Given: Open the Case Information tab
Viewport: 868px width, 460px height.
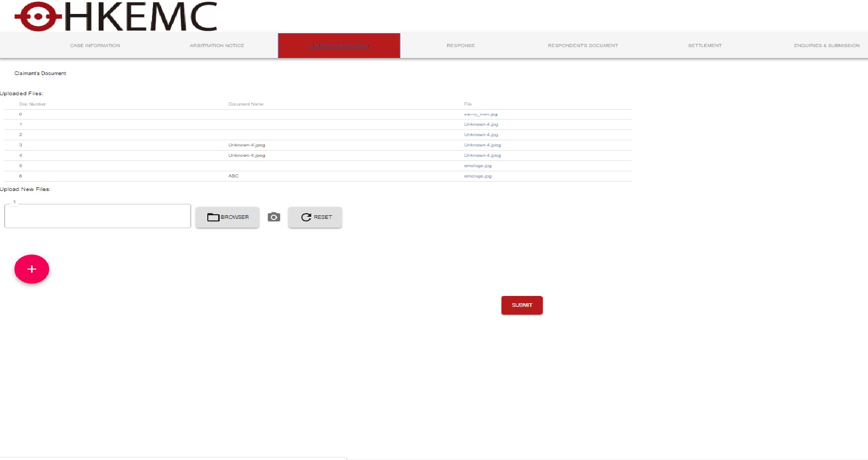Looking at the screenshot, I should pyautogui.click(x=95, y=46).
